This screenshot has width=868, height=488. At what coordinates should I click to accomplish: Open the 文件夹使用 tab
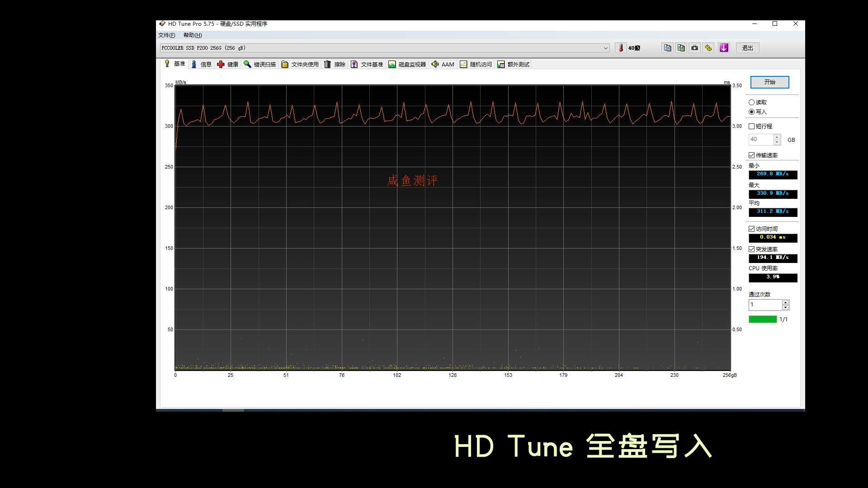pos(300,65)
